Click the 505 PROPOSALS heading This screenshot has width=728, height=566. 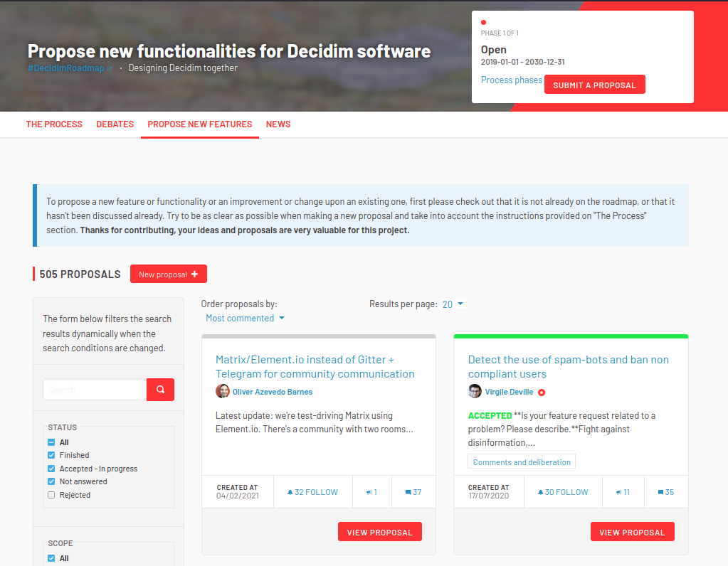80,274
